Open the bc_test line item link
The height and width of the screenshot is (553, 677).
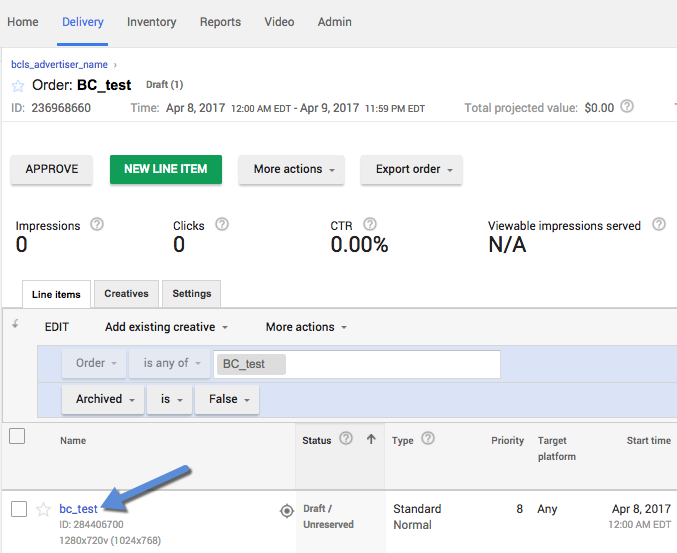pyautogui.click(x=78, y=509)
